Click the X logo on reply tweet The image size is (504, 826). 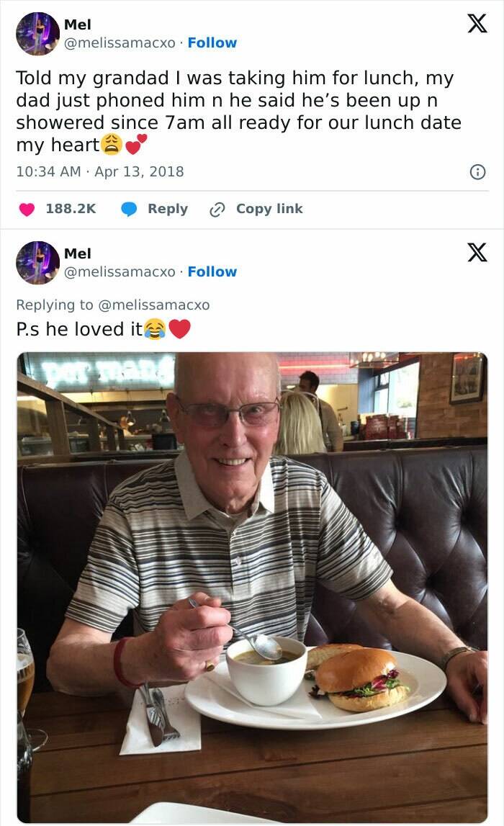tap(477, 252)
